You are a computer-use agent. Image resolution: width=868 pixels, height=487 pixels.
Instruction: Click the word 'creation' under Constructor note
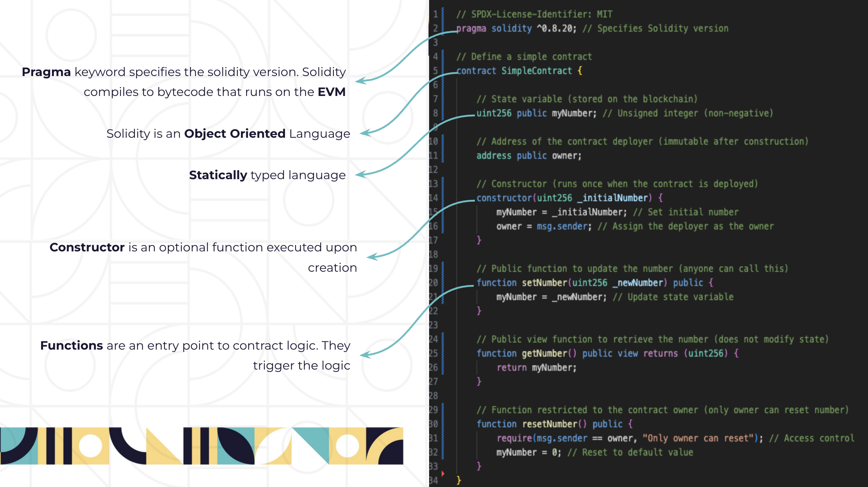[x=332, y=268]
